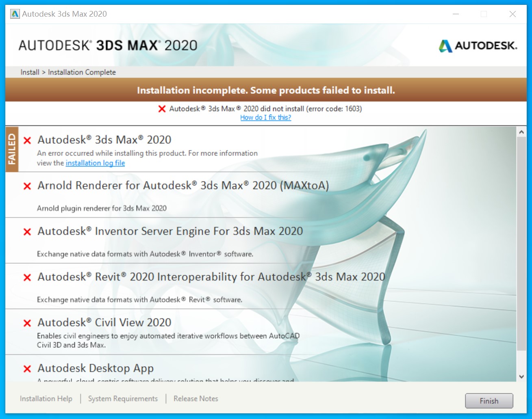Click 'Install > Installation Complete' breadcrumb text

coord(68,72)
